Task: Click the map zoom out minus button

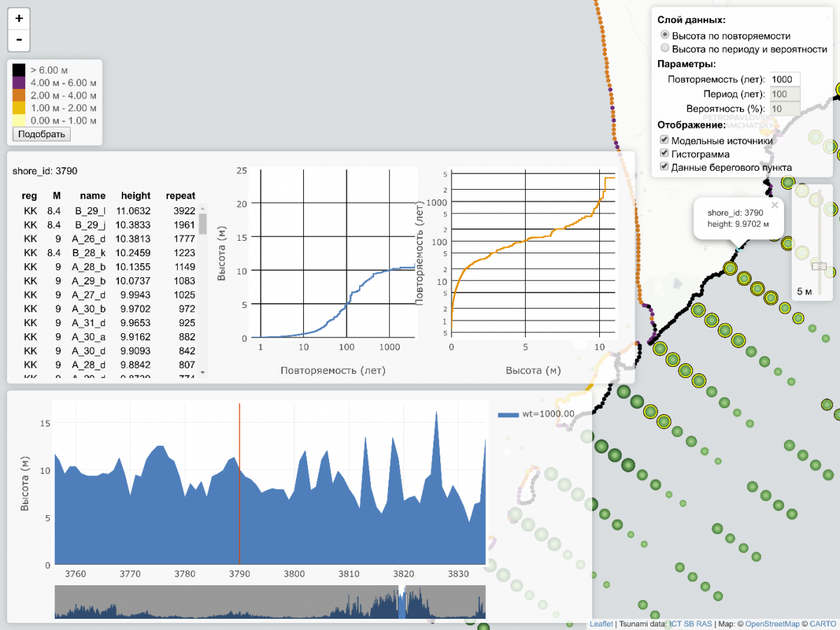Action: (19, 40)
